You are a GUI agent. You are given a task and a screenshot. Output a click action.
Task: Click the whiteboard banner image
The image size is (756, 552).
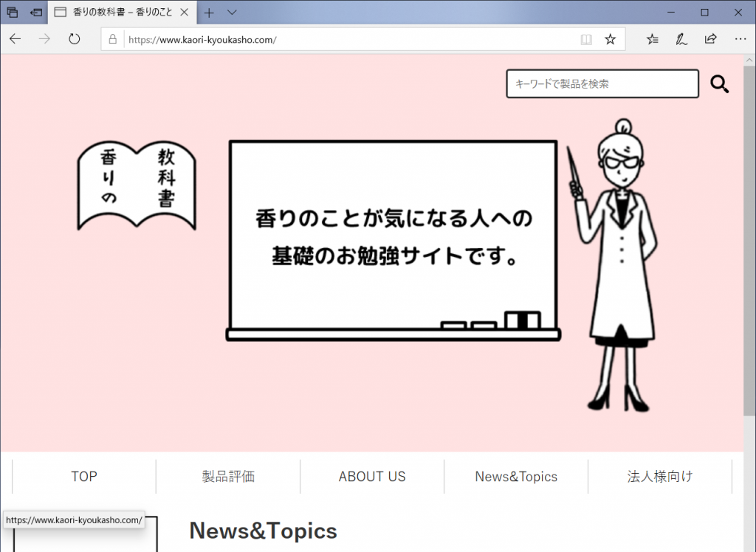pyautogui.click(x=394, y=241)
